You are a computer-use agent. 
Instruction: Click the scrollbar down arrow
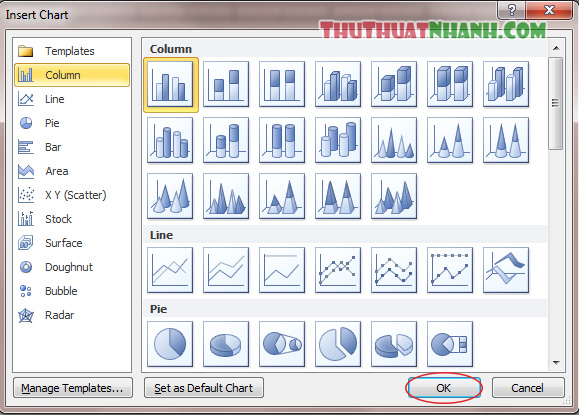click(556, 363)
